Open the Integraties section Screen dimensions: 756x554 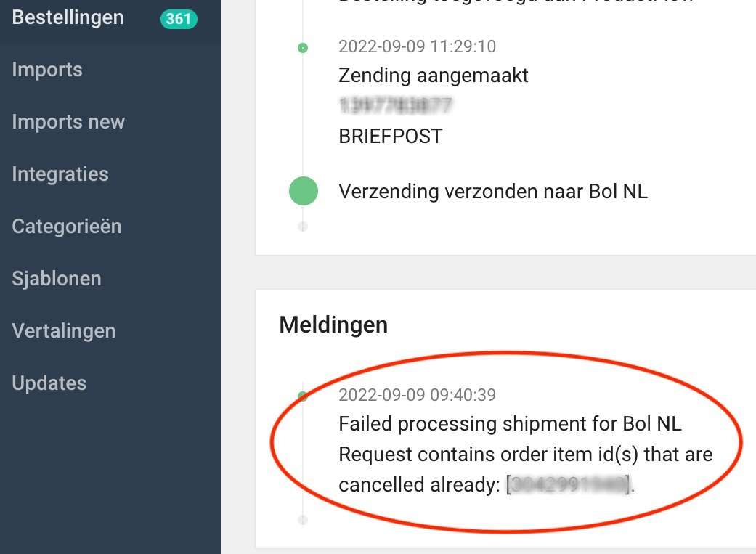click(60, 174)
